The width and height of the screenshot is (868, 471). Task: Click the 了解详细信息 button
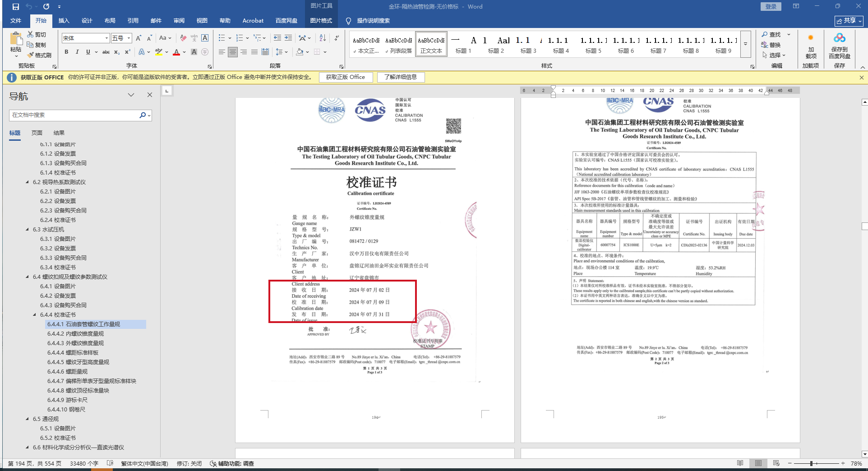[401, 77]
